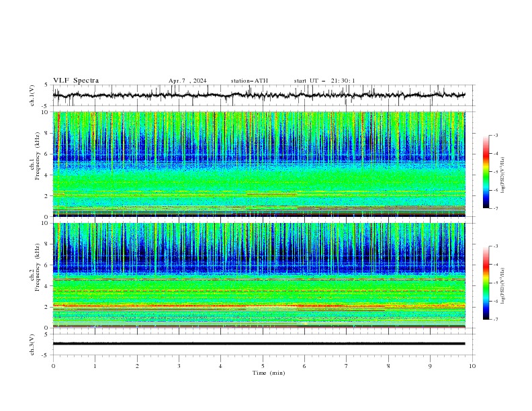532x411 pixels.
Task: Click the "6" tick on ch.2 frequency axis
Action: point(48,265)
